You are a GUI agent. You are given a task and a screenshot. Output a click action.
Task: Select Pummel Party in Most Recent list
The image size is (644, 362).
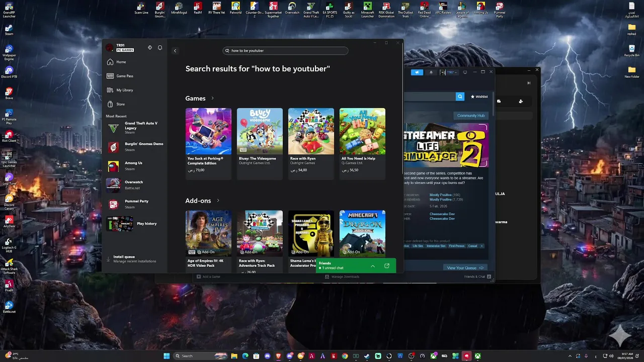[133, 204]
